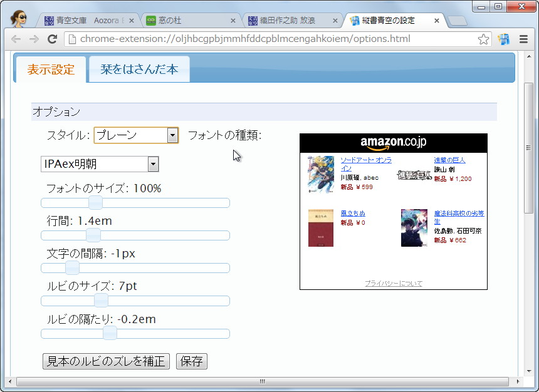Adjust the 文字の間隔 slider
The image size is (539, 392).
(x=72, y=268)
